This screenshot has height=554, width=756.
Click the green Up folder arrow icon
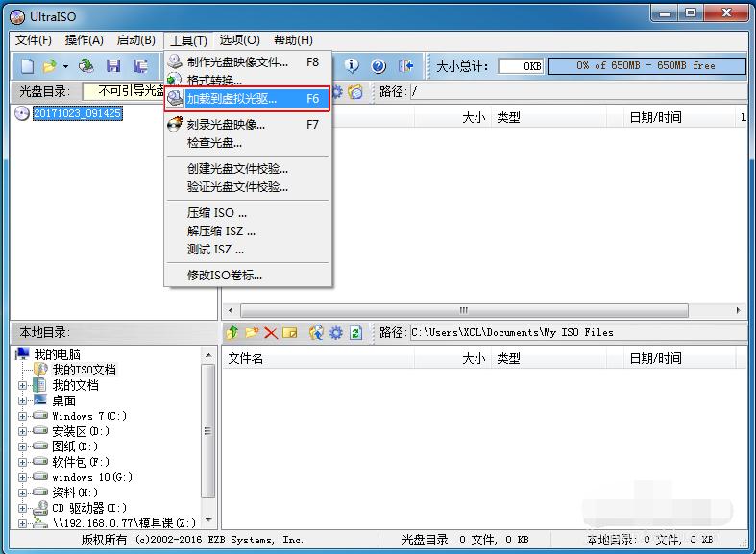[232, 333]
